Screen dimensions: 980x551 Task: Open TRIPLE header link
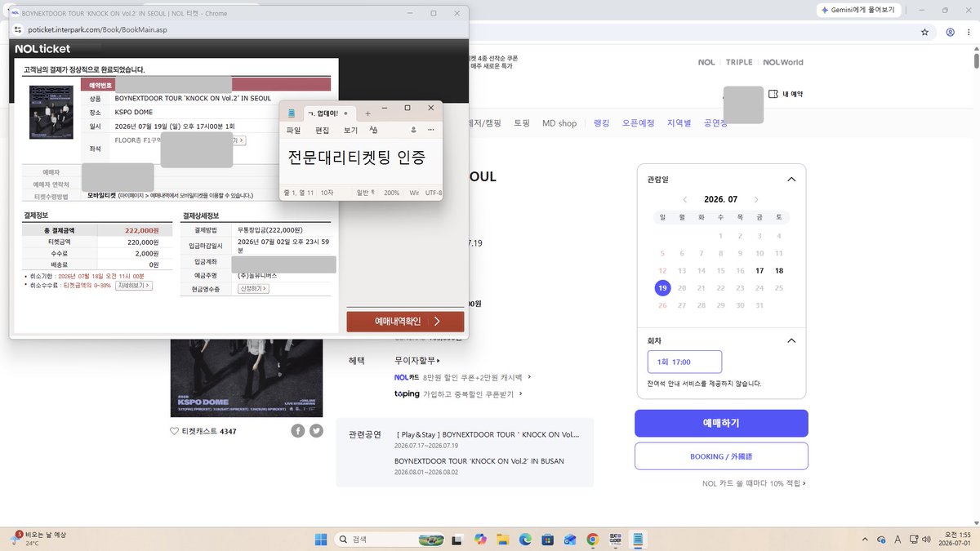pos(739,62)
